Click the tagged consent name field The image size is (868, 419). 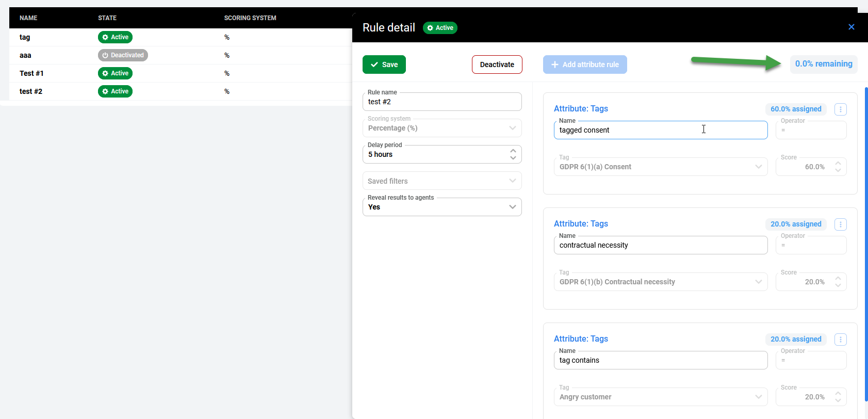click(660, 130)
